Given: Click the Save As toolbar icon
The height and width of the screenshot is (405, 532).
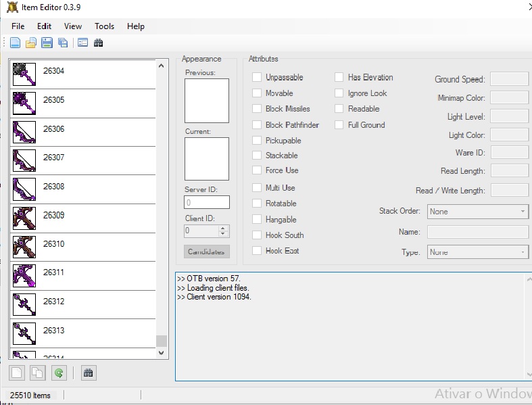Looking at the screenshot, I should click(63, 43).
